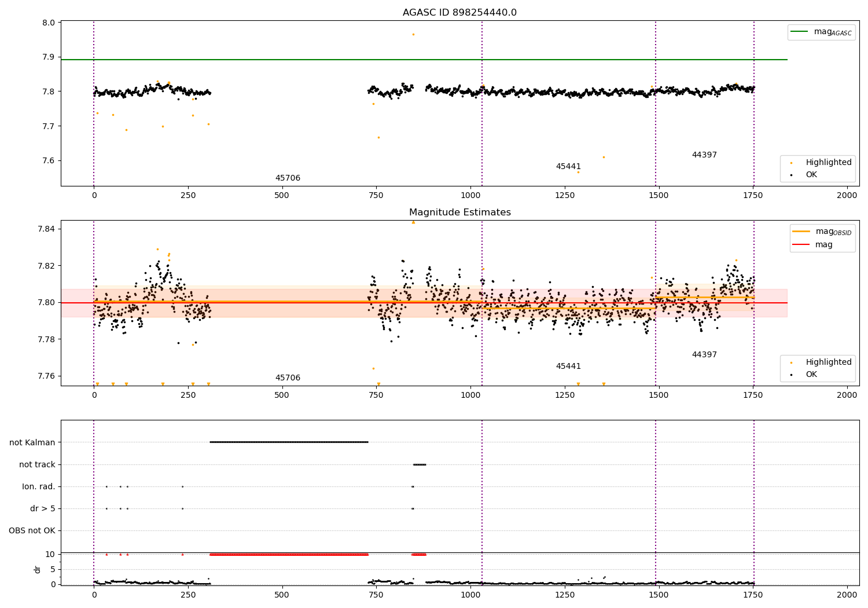Click the long red dr marker band in bottom plot
The height and width of the screenshot is (608, 868).
(x=289, y=554)
